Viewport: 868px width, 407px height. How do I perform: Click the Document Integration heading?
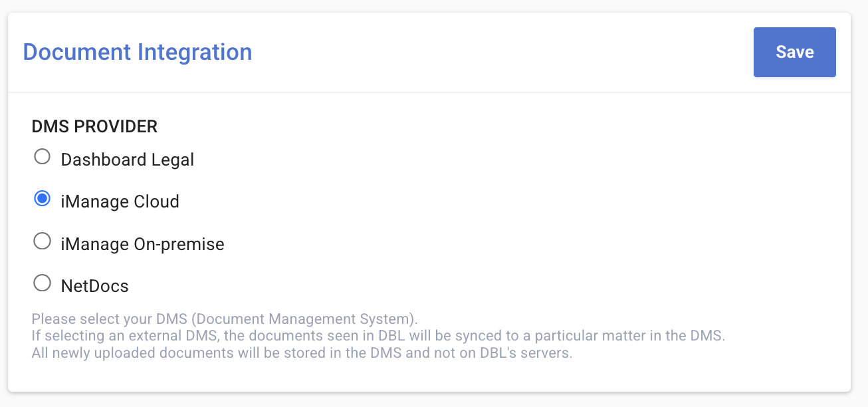point(138,52)
